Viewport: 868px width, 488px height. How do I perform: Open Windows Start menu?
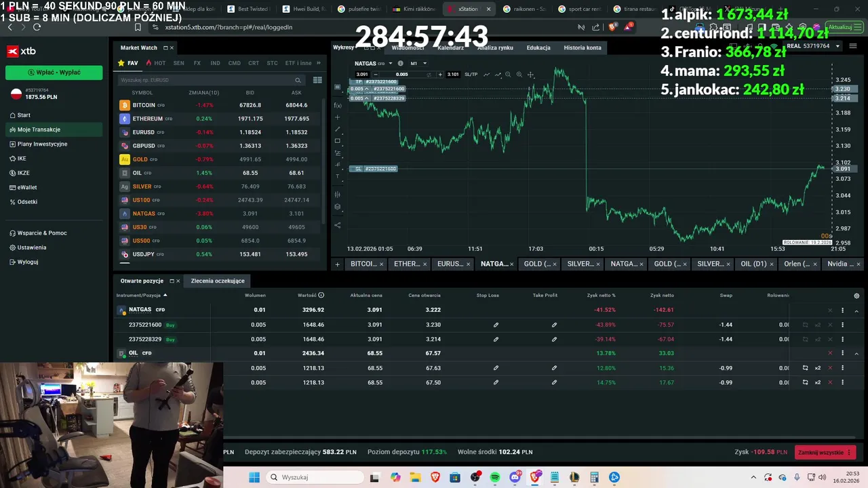click(x=254, y=477)
